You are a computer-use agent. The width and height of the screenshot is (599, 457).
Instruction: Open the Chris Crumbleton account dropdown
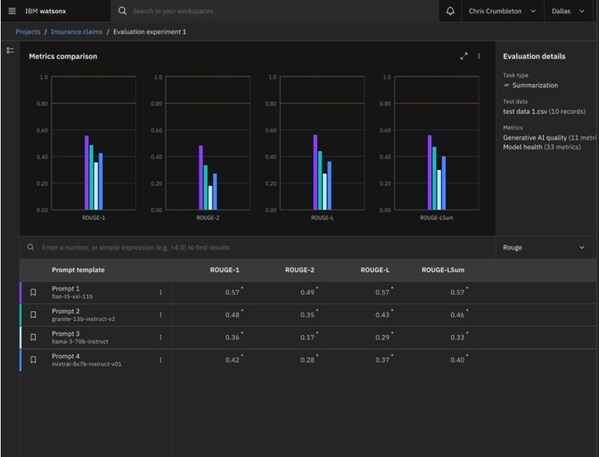click(502, 11)
